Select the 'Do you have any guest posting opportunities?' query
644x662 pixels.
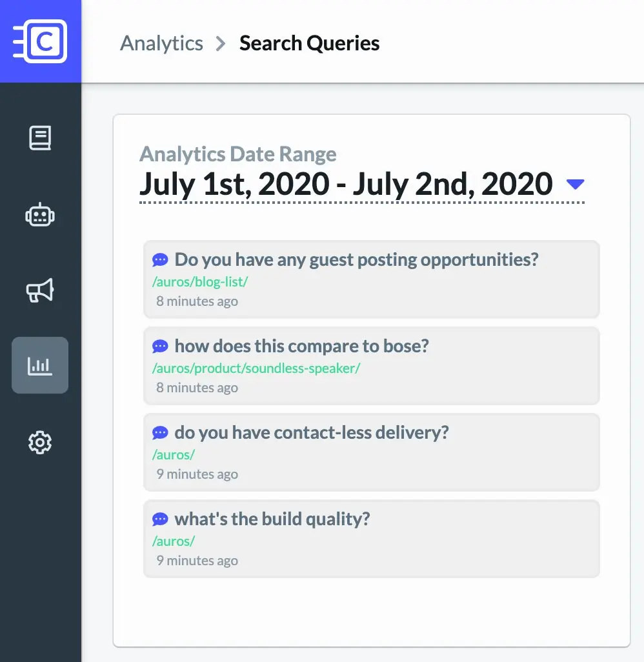(x=372, y=279)
